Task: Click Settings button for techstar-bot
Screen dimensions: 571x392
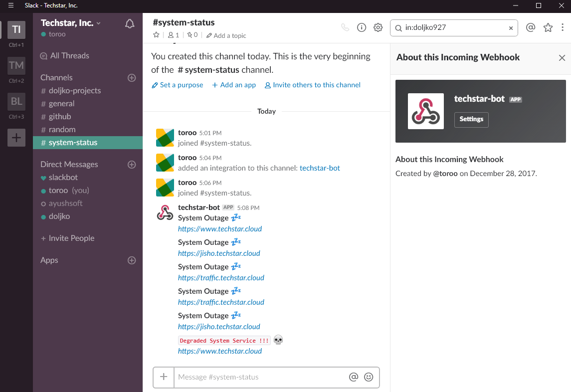Action: coord(471,120)
